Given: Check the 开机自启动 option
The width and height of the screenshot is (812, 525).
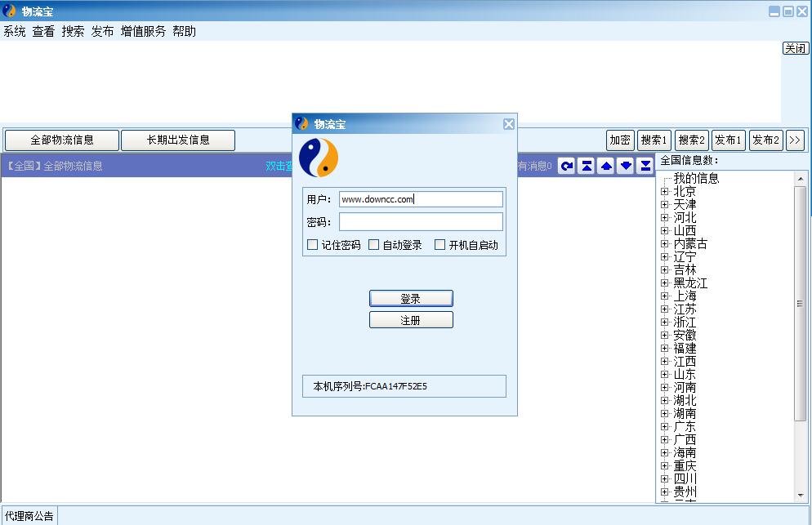Looking at the screenshot, I should coord(439,245).
